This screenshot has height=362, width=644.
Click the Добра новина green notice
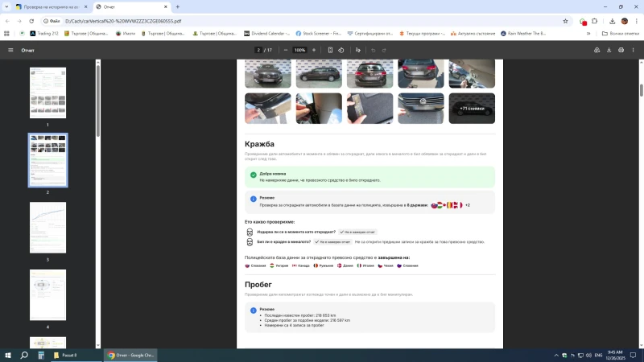[369, 177]
